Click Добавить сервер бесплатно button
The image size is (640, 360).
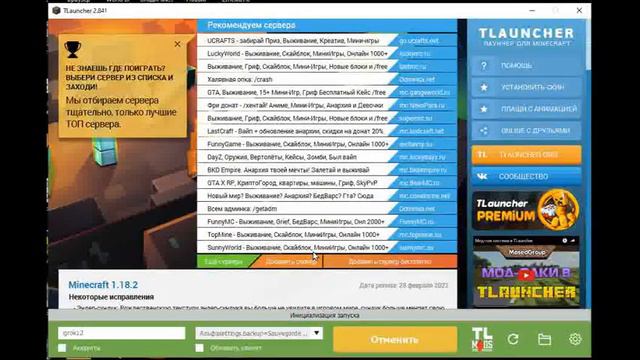tap(390, 262)
